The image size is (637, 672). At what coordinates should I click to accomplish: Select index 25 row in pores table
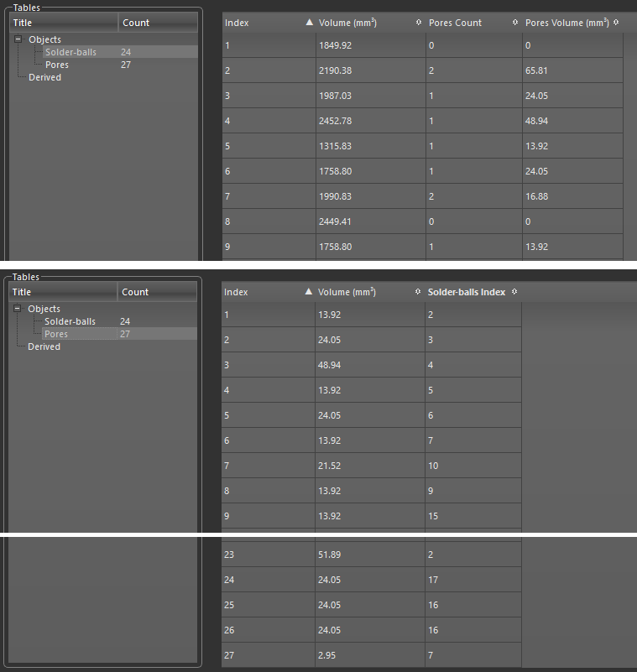click(371, 605)
